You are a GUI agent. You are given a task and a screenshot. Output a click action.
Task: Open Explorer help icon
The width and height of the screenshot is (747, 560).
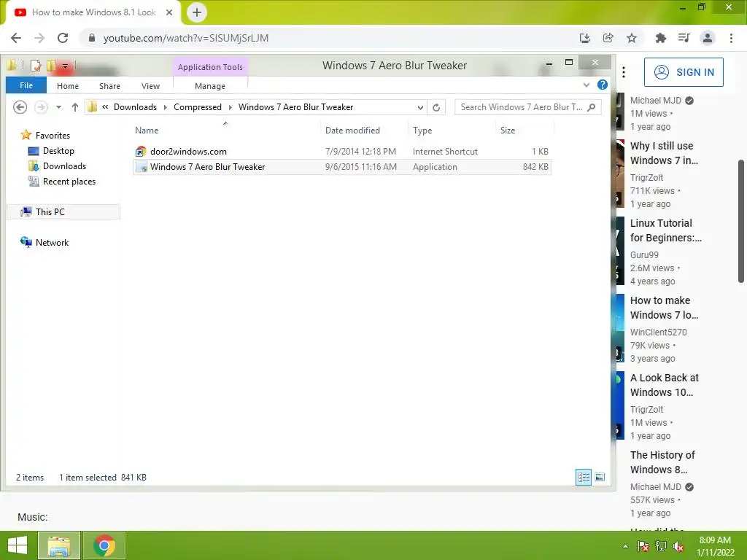point(603,85)
